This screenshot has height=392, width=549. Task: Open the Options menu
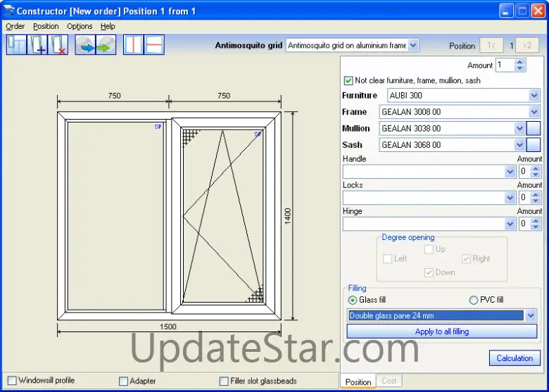[80, 26]
